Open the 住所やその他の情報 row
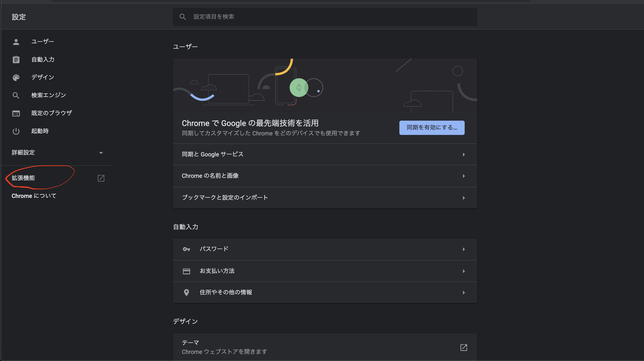This screenshot has height=361, width=644. (325, 293)
